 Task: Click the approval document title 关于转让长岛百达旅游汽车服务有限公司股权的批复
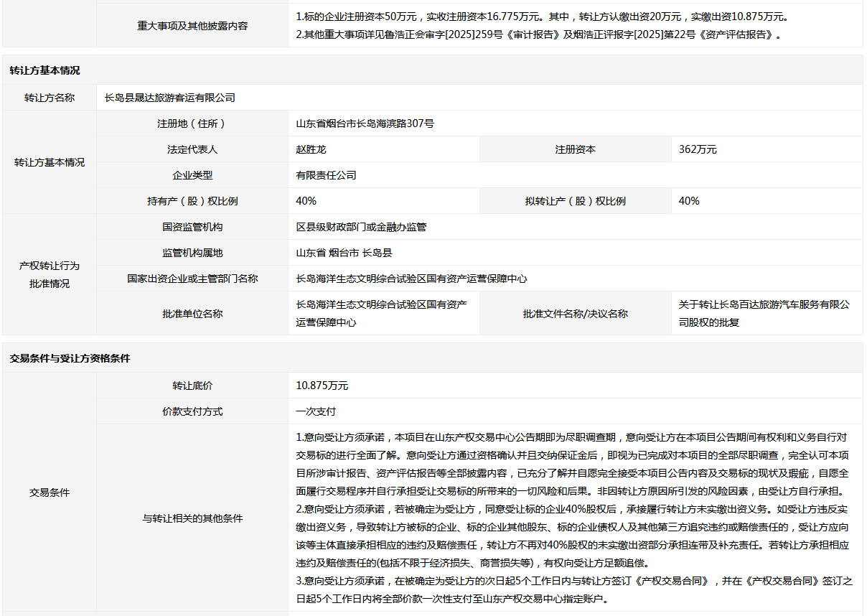coord(764,314)
